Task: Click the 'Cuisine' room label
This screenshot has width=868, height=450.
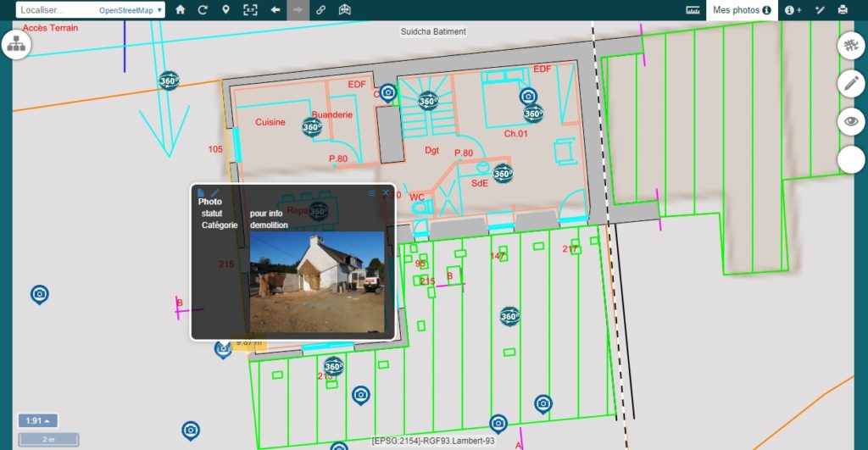Action: [x=270, y=122]
